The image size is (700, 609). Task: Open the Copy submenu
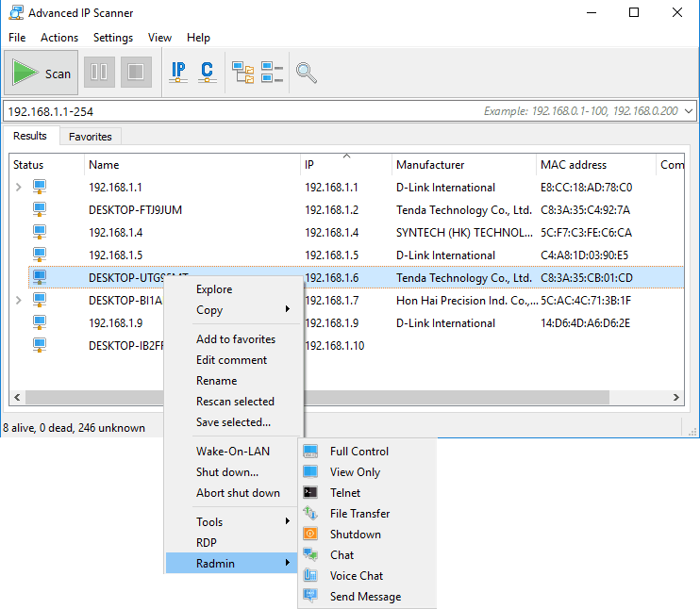(232, 309)
